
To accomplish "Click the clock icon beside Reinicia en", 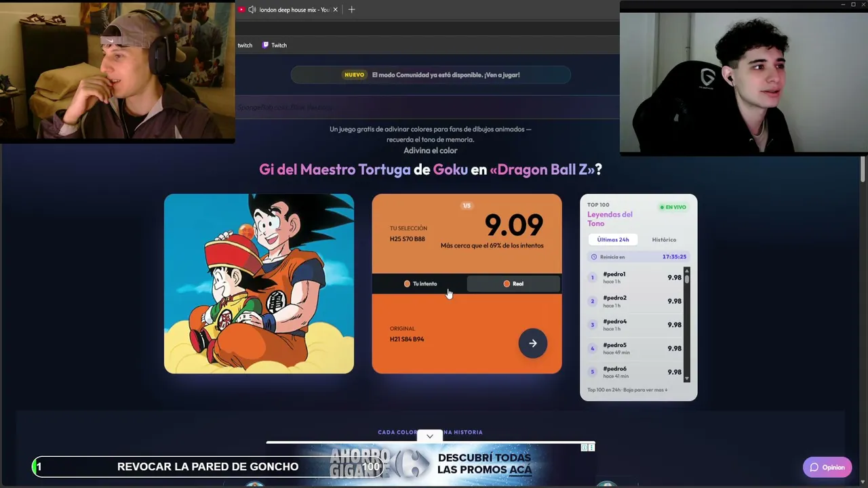I will (x=594, y=257).
